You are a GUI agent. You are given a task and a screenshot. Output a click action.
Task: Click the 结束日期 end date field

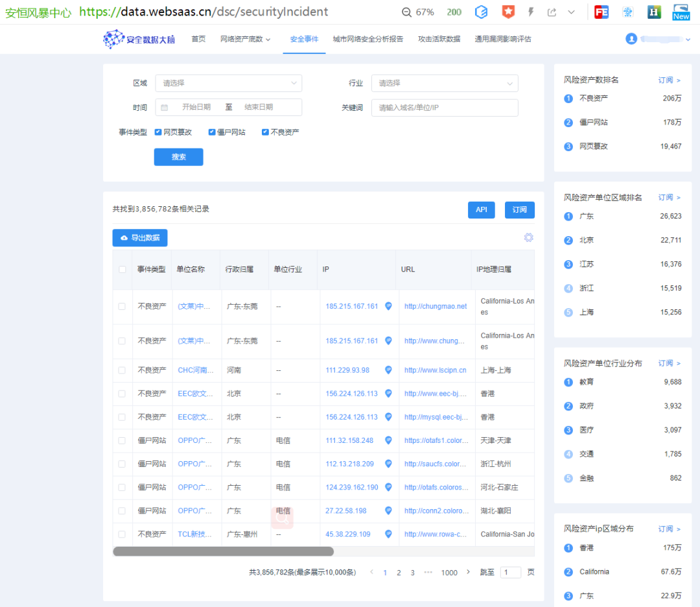tap(259, 107)
